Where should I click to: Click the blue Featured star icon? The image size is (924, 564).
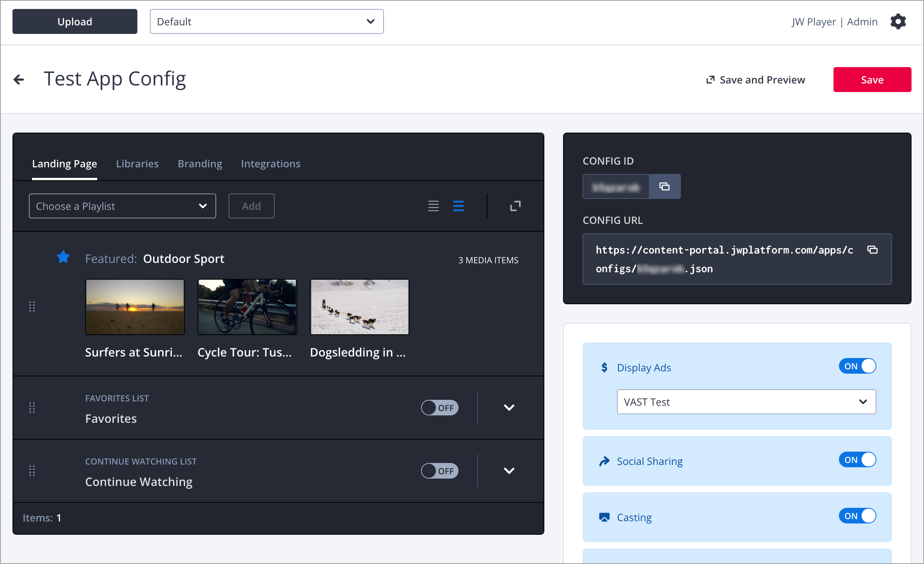click(x=63, y=257)
